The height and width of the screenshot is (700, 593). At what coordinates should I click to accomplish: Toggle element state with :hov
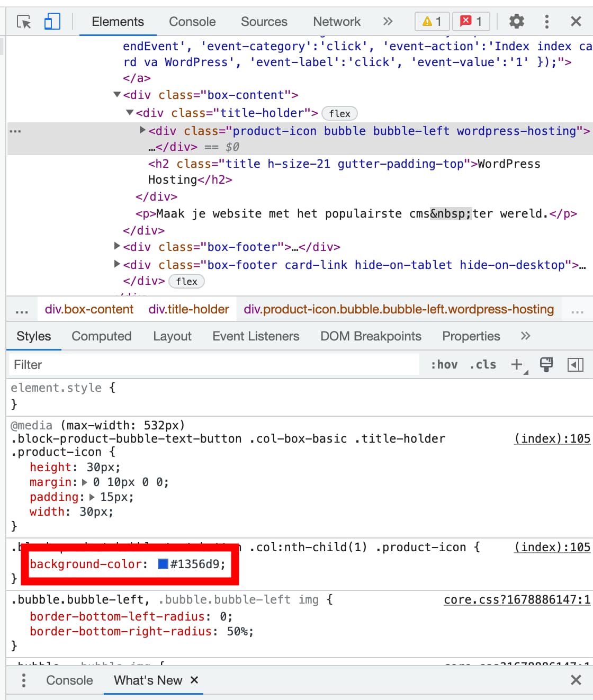pyautogui.click(x=445, y=364)
